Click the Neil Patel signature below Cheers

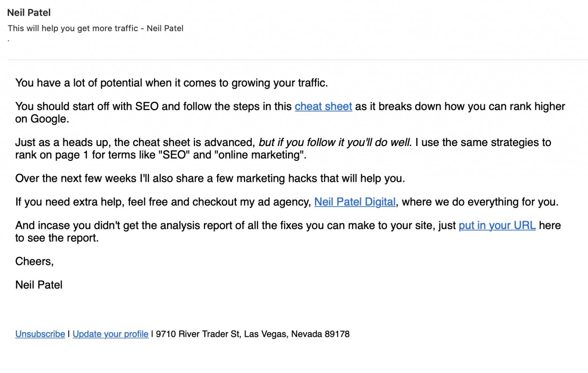tap(39, 285)
